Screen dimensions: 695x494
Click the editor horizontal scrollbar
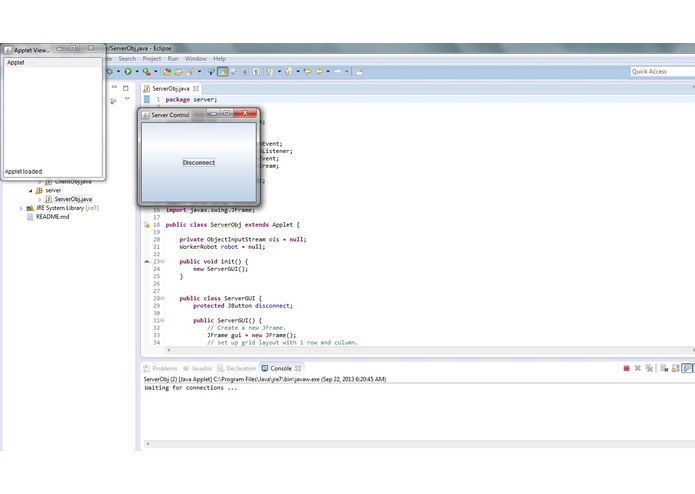tap(430, 350)
